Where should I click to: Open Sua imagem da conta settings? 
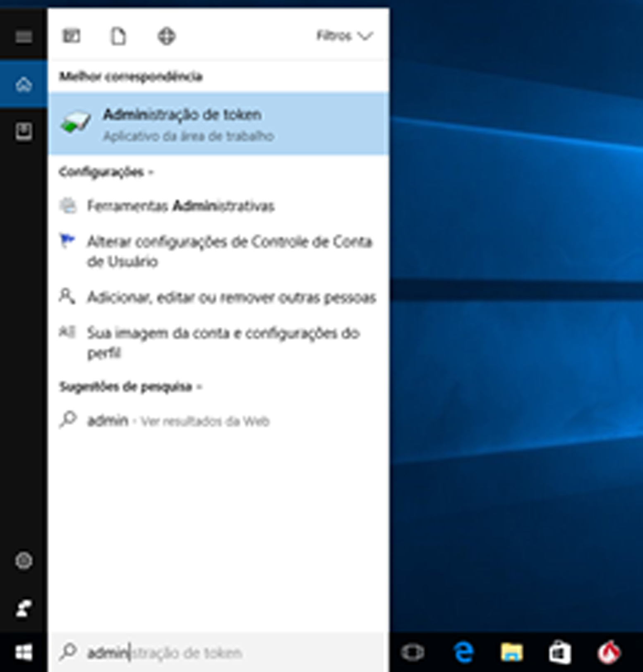[x=223, y=342]
